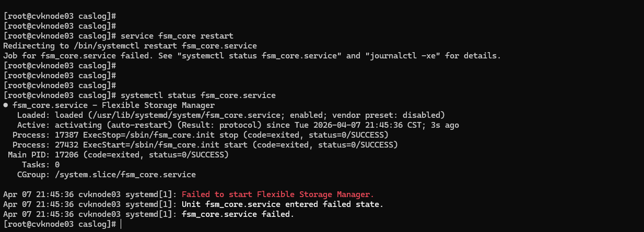Click the "service fsm_core restart" command text

(177, 36)
